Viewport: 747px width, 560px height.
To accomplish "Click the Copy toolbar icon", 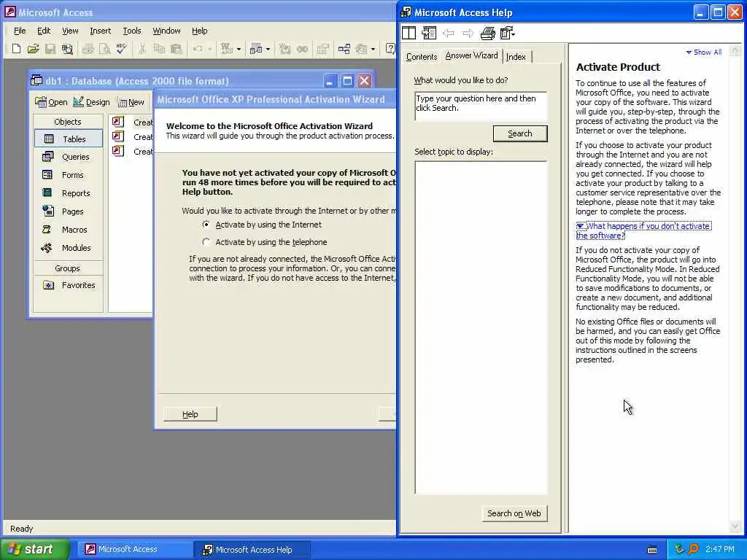I will [159, 49].
